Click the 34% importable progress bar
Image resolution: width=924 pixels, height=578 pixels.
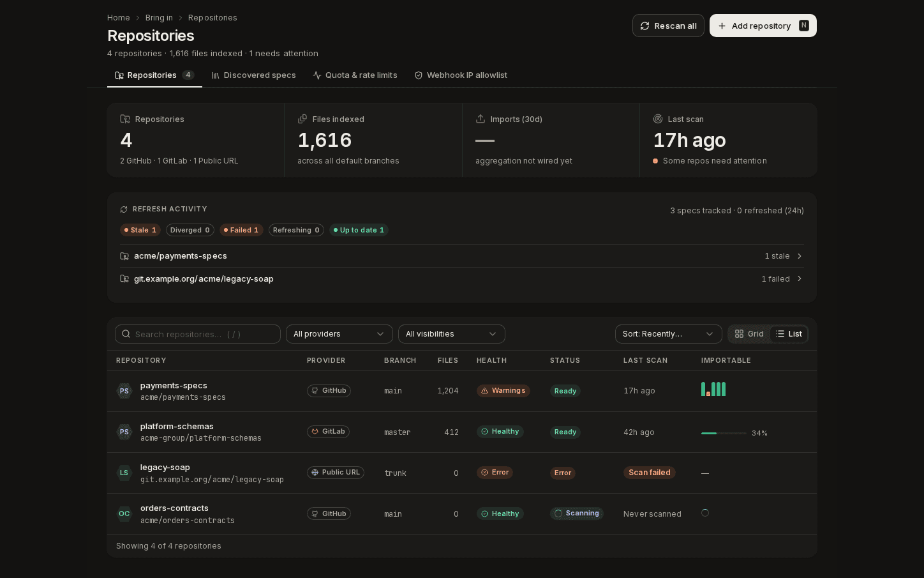[x=724, y=433]
